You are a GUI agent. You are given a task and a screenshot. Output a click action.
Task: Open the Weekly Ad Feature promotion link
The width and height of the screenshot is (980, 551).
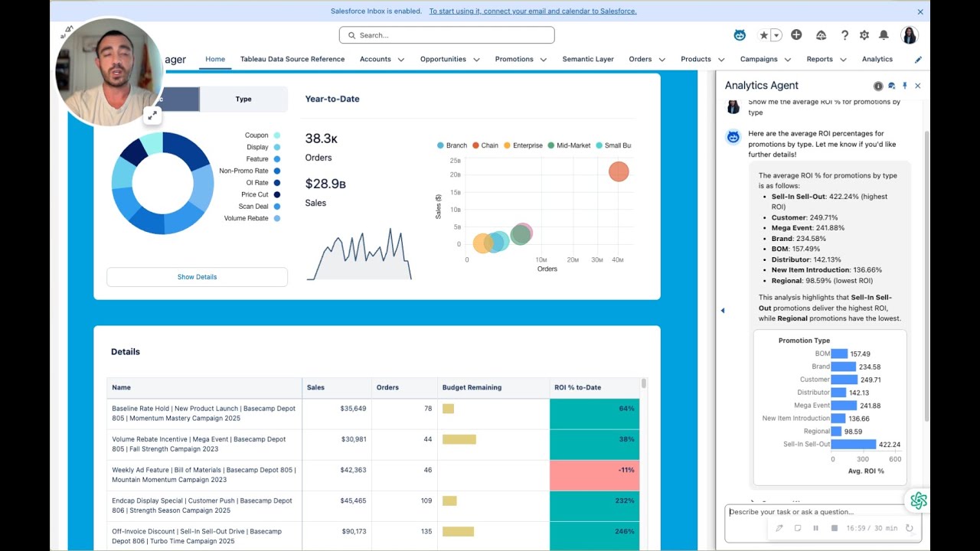[204, 474]
